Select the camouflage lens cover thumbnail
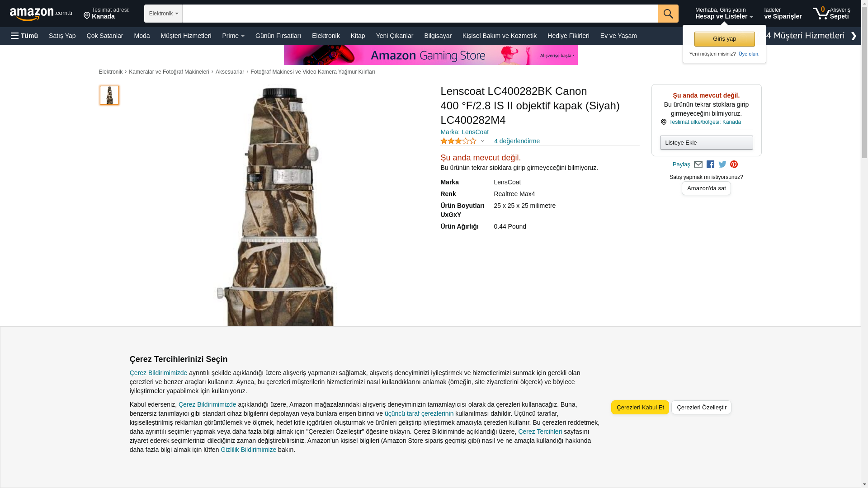 pos(109,95)
